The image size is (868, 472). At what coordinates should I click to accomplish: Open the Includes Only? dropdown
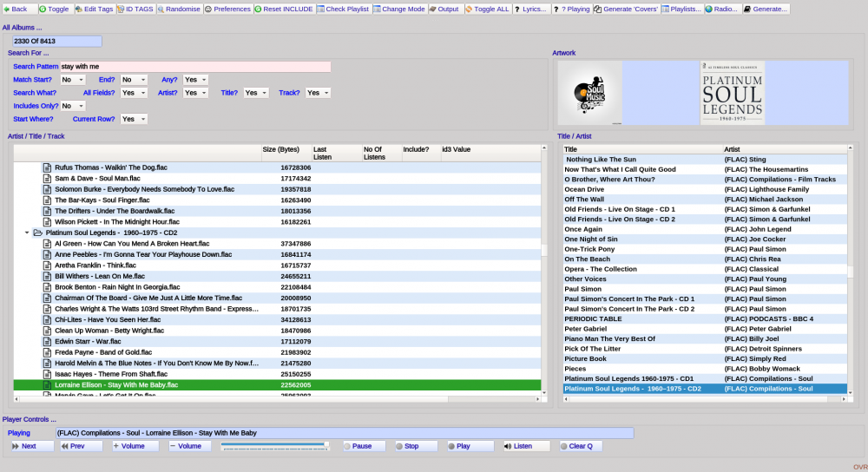(x=73, y=106)
